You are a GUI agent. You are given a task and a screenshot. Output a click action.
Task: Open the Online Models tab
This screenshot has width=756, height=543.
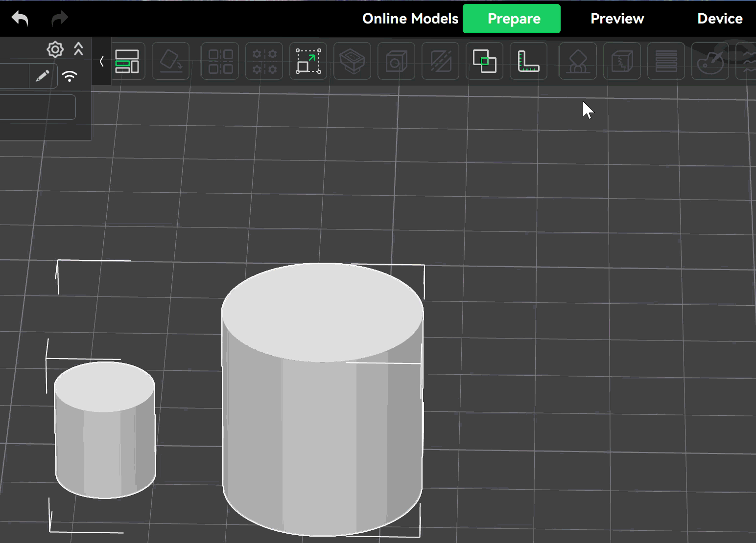410,19
